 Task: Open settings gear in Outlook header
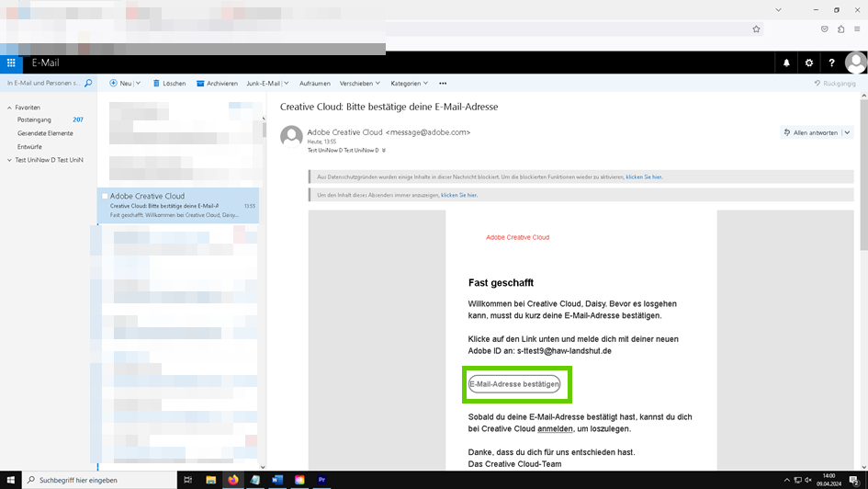pyautogui.click(x=809, y=63)
